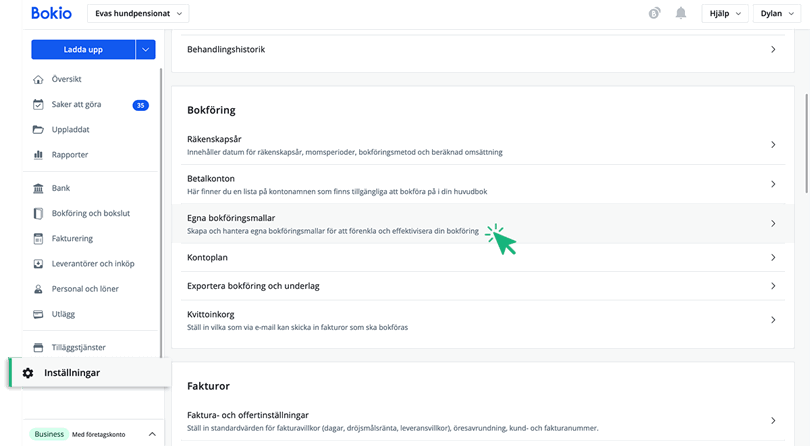Click the Fakturering calculator icon

click(38, 239)
